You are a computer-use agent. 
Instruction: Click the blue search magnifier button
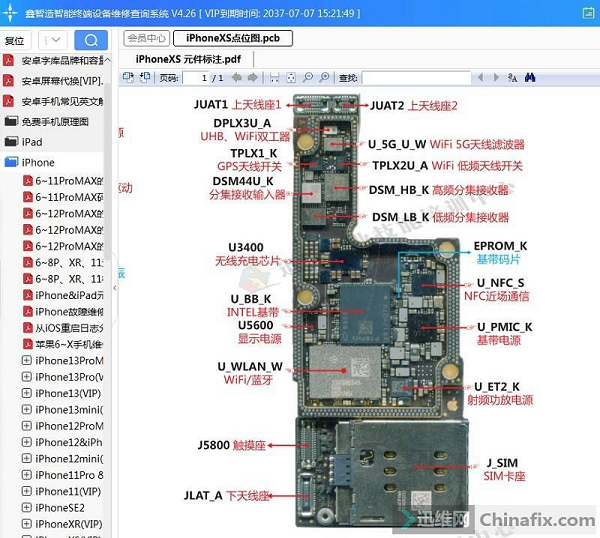[91, 41]
